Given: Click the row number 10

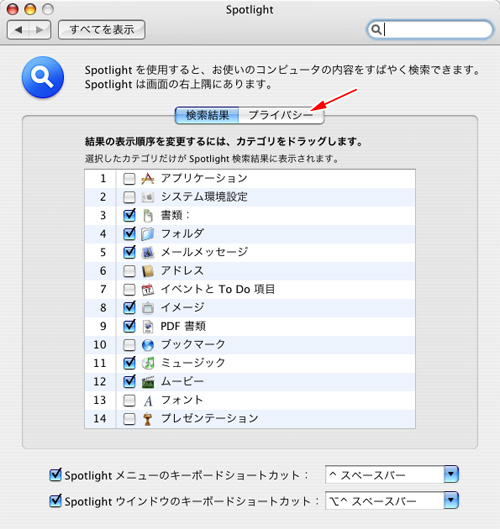Looking at the screenshot, I should tap(100, 345).
